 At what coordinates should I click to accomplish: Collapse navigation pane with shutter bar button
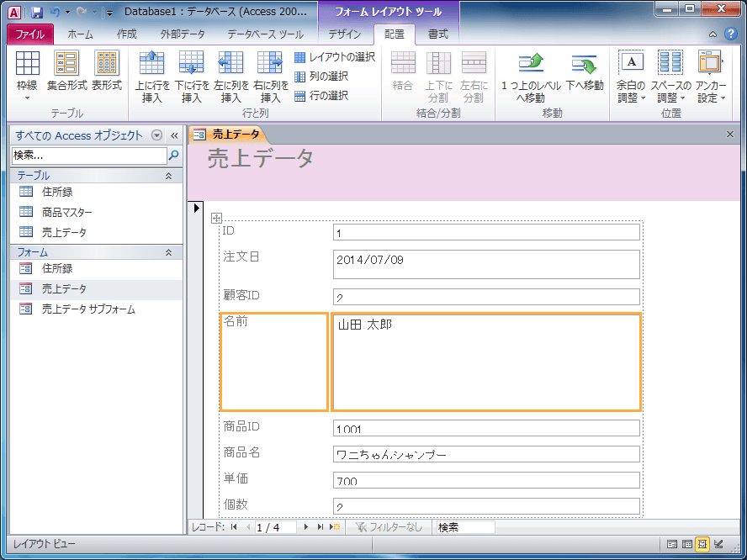click(174, 135)
